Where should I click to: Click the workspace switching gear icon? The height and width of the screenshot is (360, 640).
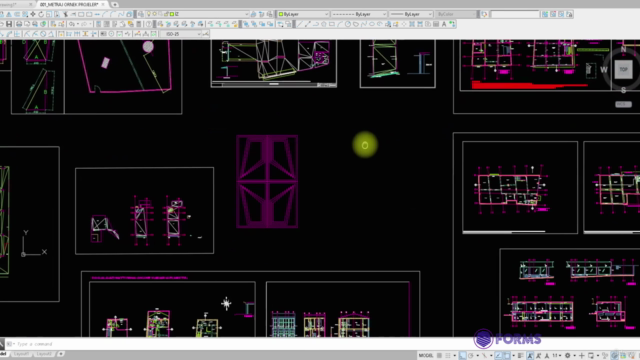(x=567, y=356)
